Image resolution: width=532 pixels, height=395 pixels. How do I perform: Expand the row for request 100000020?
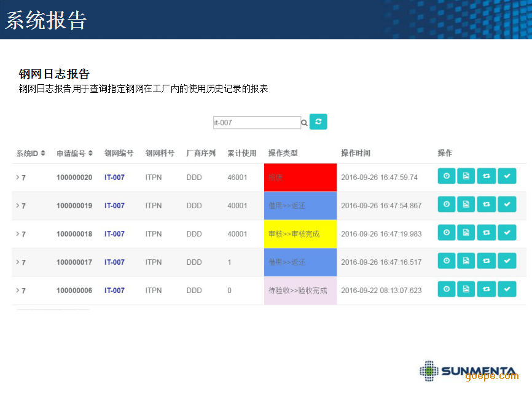pyautogui.click(x=18, y=177)
